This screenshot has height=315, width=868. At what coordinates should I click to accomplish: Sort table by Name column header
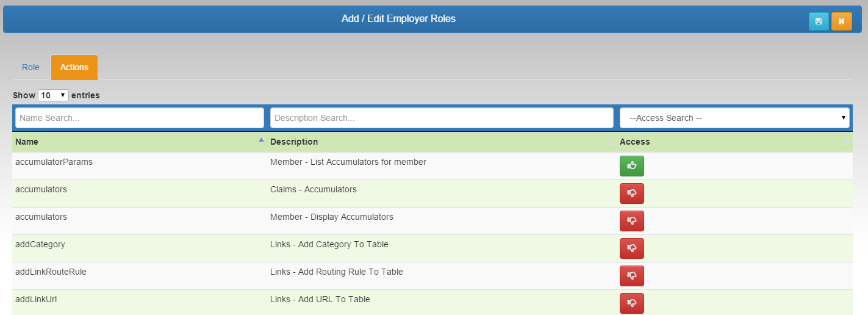click(x=27, y=142)
